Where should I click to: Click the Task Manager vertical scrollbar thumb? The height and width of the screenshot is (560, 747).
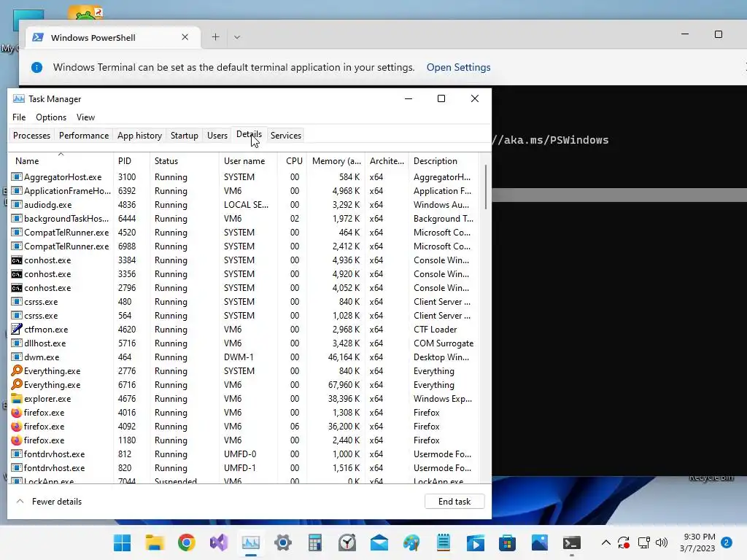pyautogui.click(x=485, y=187)
